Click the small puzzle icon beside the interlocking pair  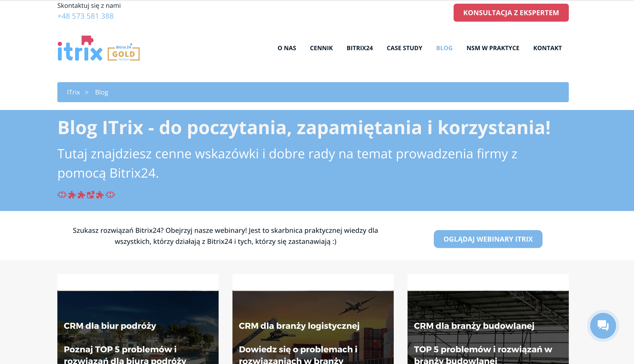point(100,195)
